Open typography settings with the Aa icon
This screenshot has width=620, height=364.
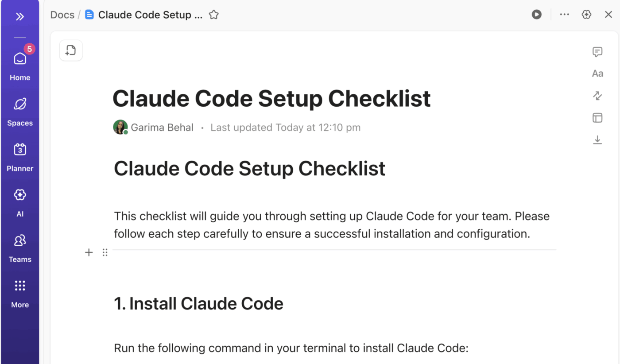597,74
